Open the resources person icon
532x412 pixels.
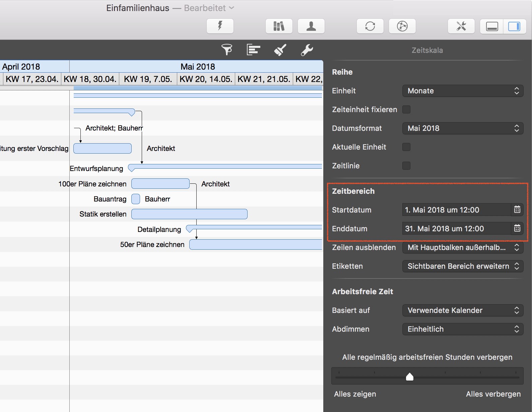311,26
